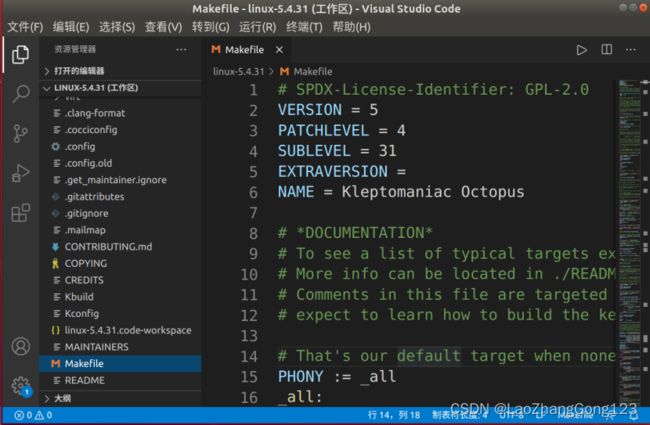The width and height of the screenshot is (650, 425).
Task: Close the Makefile editor tab
Action: [279, 50]
